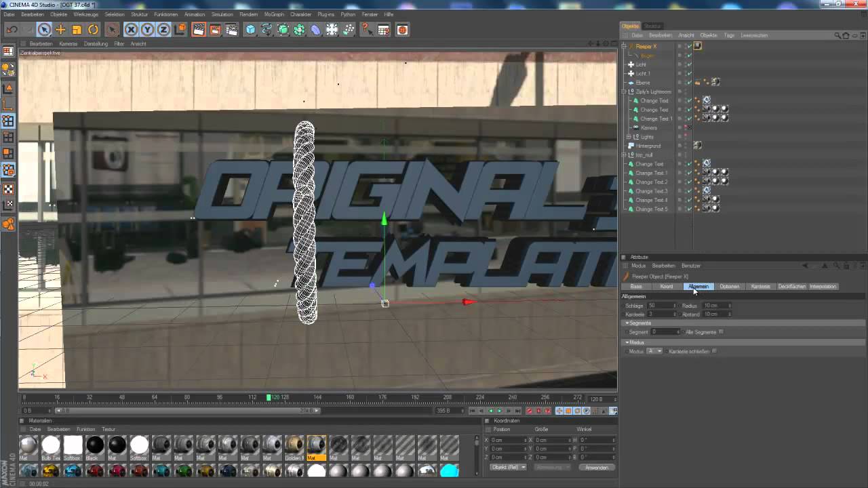
Task: Click the Radius value field
Action: tap(717, 306)
